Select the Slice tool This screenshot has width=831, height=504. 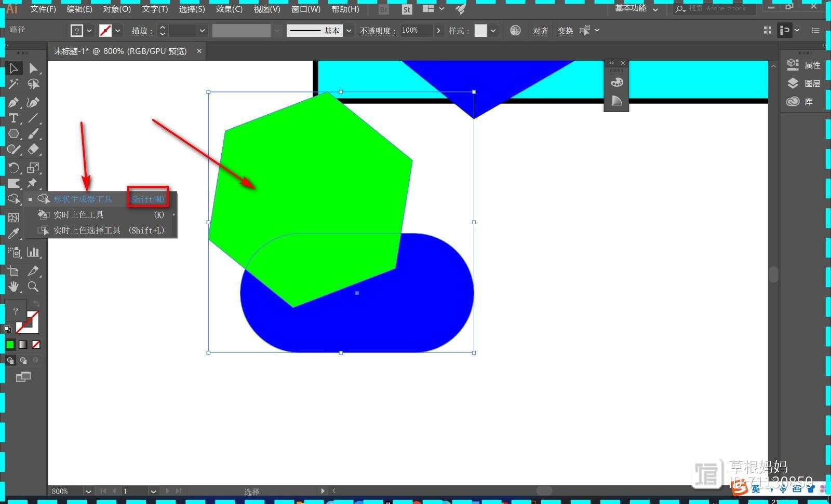tap(33, 270)
